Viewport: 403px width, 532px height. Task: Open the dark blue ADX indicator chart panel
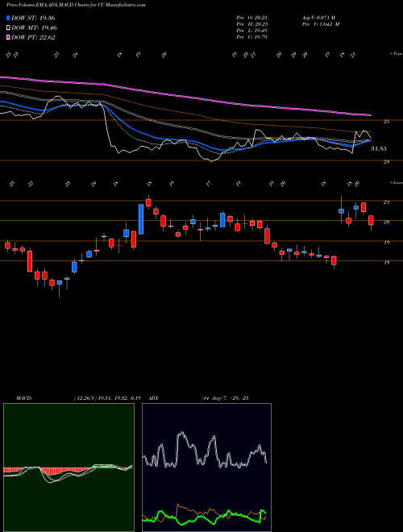[206, 468]
